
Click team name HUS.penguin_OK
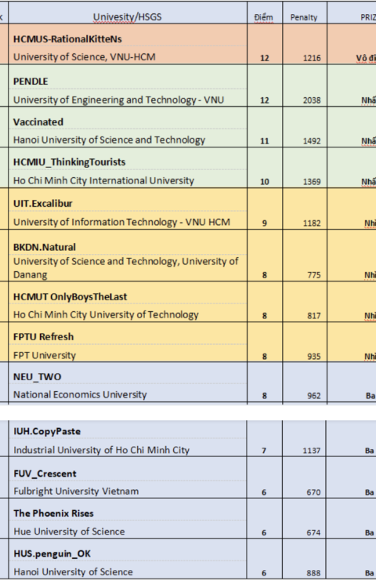click(x=52, y=554)
